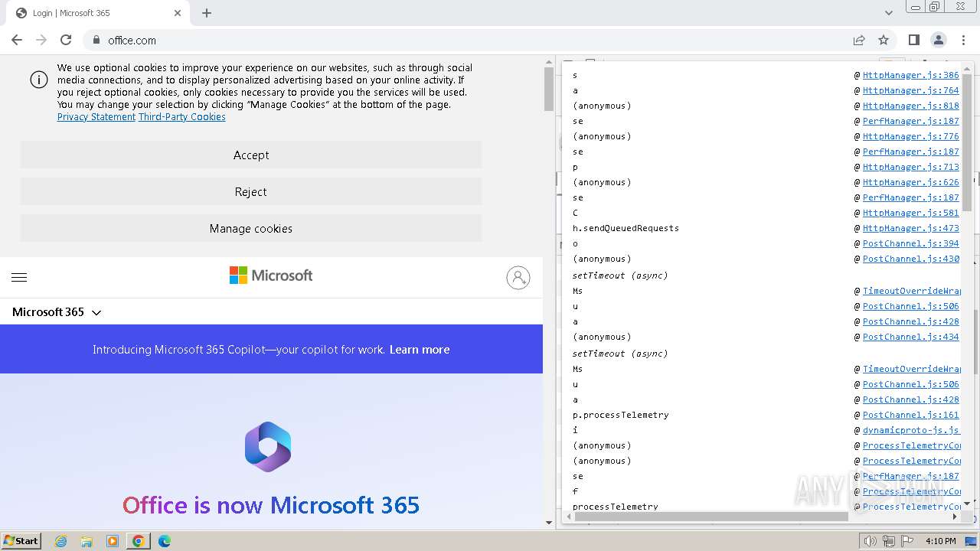This screenshot has height=551, width=980.
Task: Click the DevTools vertical scrollbar thumb
Action: (967, 144)
